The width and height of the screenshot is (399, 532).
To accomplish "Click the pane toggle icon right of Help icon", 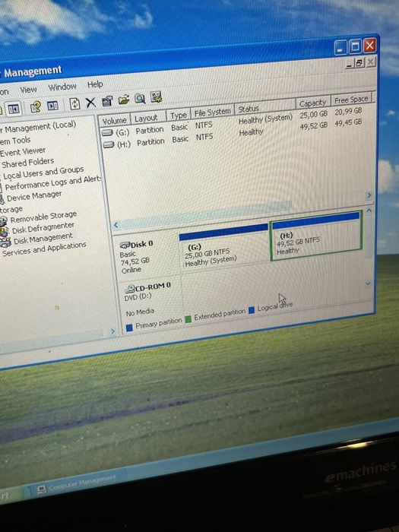I will [53, 106].
